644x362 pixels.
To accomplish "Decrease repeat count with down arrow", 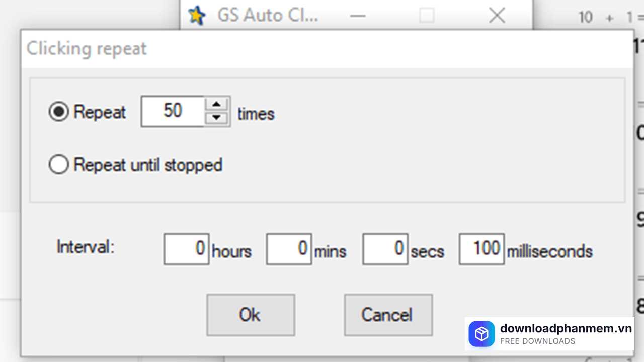I will [216, 118].
